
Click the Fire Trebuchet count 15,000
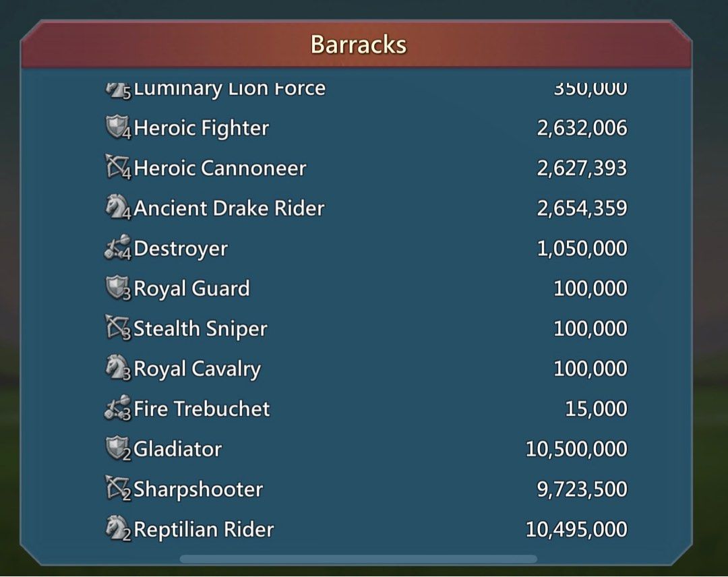point(596,409)
